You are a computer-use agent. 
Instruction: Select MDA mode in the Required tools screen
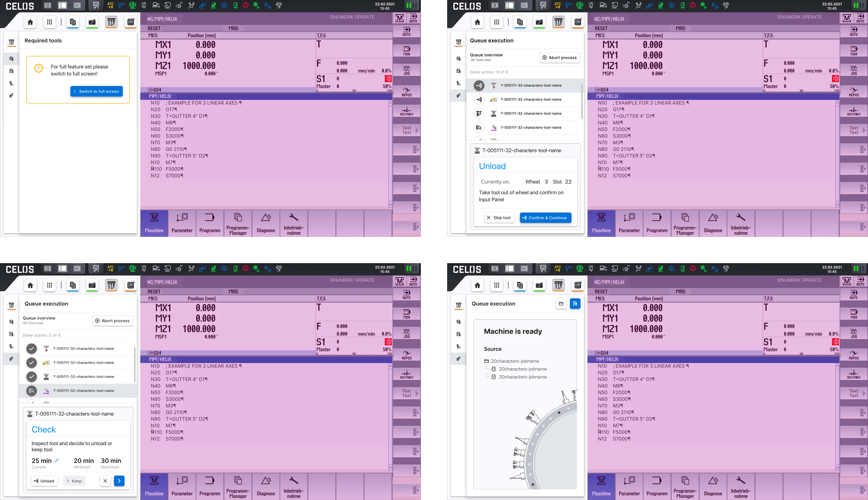407,51
